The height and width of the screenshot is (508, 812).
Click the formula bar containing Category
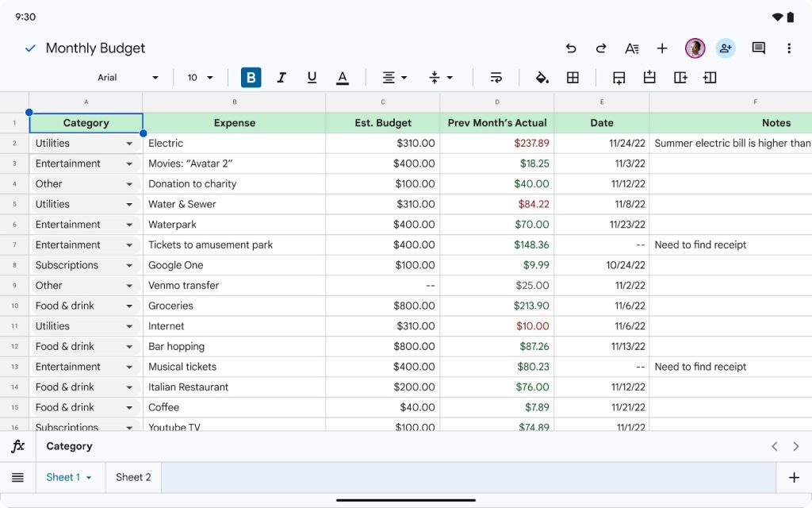click(396, 446)
